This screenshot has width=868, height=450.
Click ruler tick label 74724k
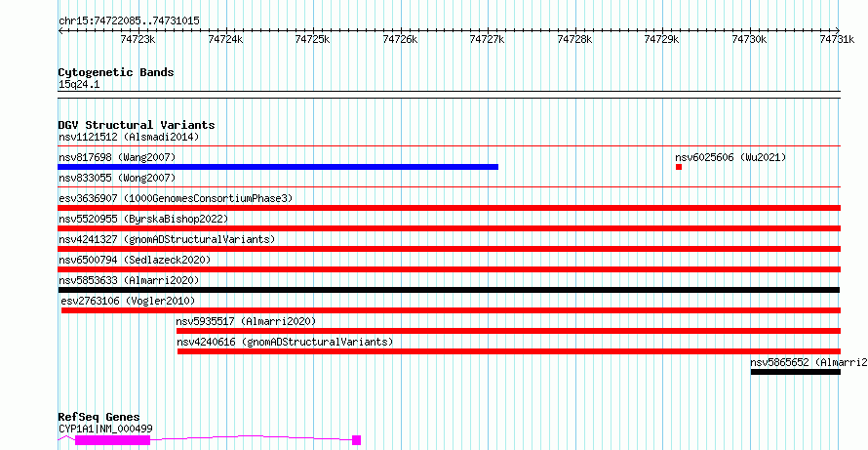click(x=225, y=39)
